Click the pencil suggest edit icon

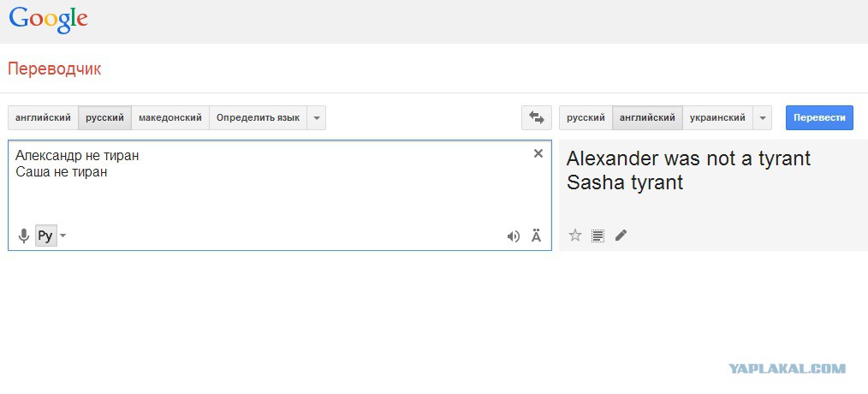(621, 236)
